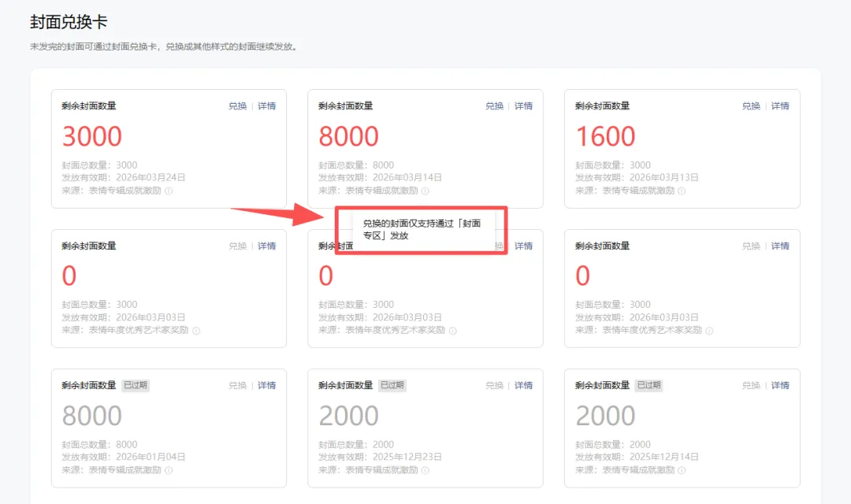Click 剩余封面数量 label on the 1600 card
Viewport: 851px width, 504px height.
point(602,106)
